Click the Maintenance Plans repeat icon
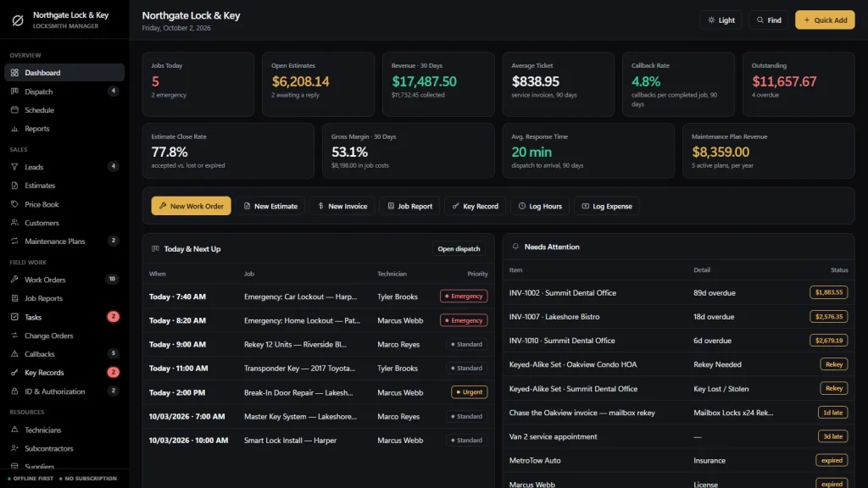Screen dimensions: 868x488 pyautogui.click(x=14, y=241)
